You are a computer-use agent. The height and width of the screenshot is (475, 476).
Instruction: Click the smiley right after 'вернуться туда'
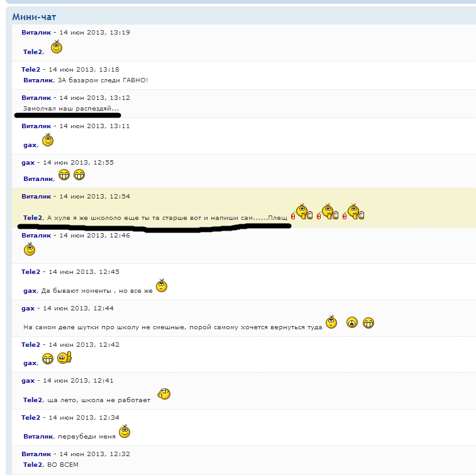pyautogui.click(x=331, y=322)
